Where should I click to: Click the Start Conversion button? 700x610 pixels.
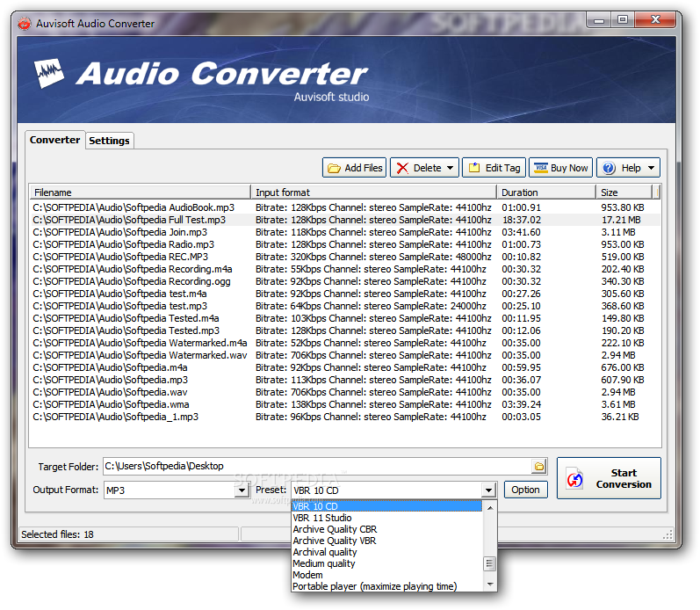(x=609, y=478)
